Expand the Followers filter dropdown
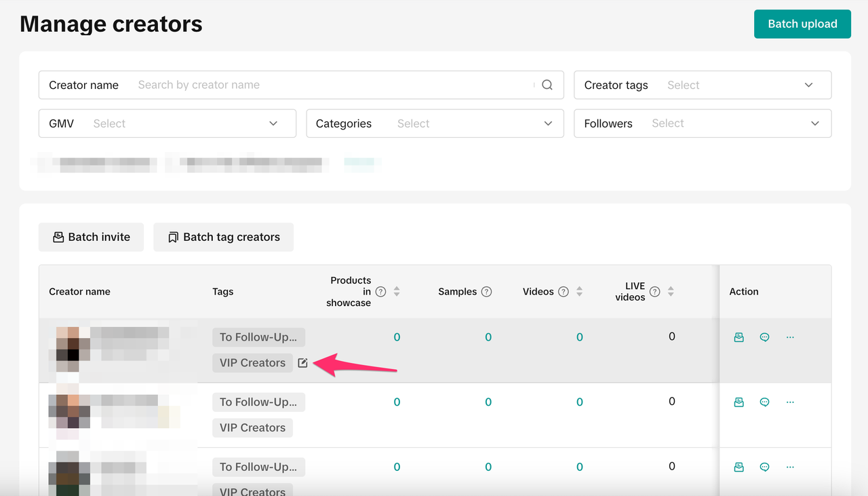Screen dimensions: 868x496 click(x=703, y=123)
